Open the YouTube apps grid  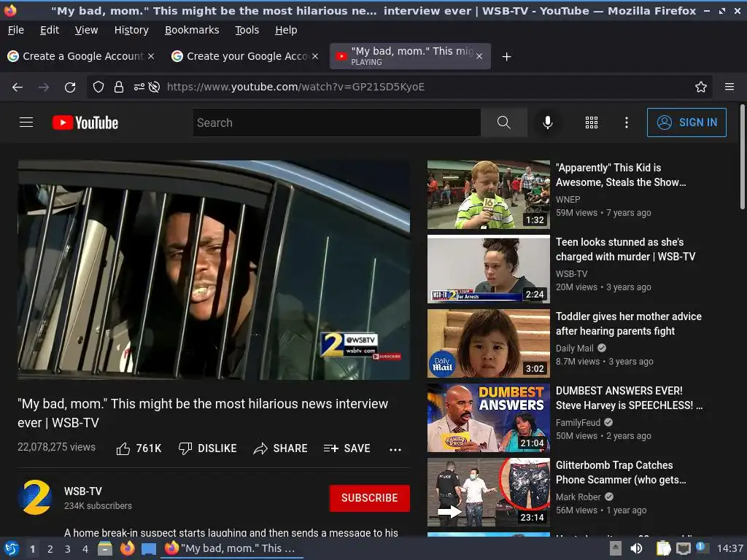click(591, 122)
